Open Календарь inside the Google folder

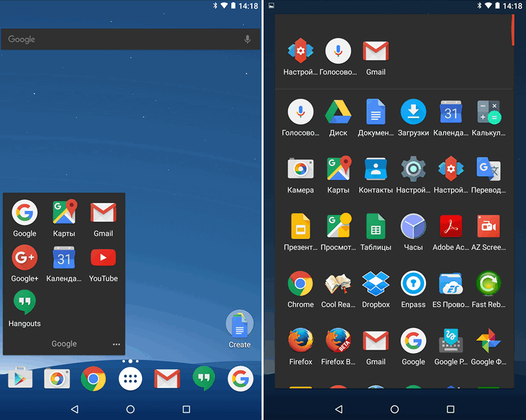click(x=64, y=258)
